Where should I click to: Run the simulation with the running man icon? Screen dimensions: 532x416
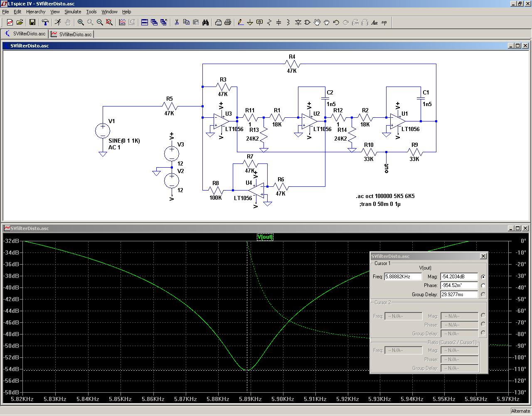pyautogui.click(x=58, y=22)
